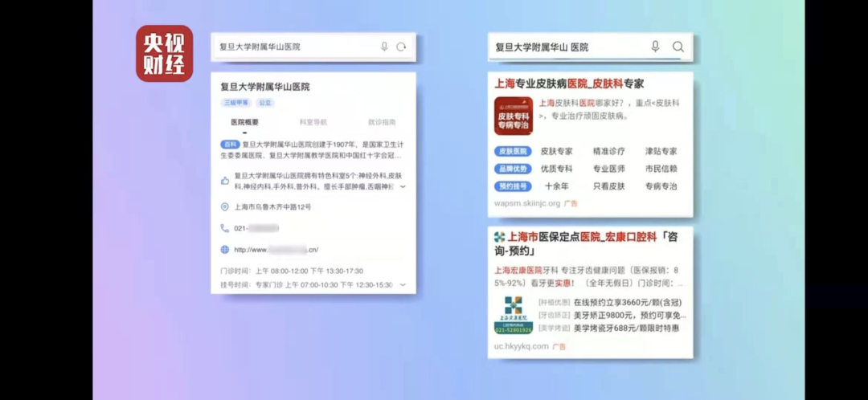Click the 上海市乌鲁木齐中路12号 address
This screenshot has height=400, width=868.
[x=273, y=207]
